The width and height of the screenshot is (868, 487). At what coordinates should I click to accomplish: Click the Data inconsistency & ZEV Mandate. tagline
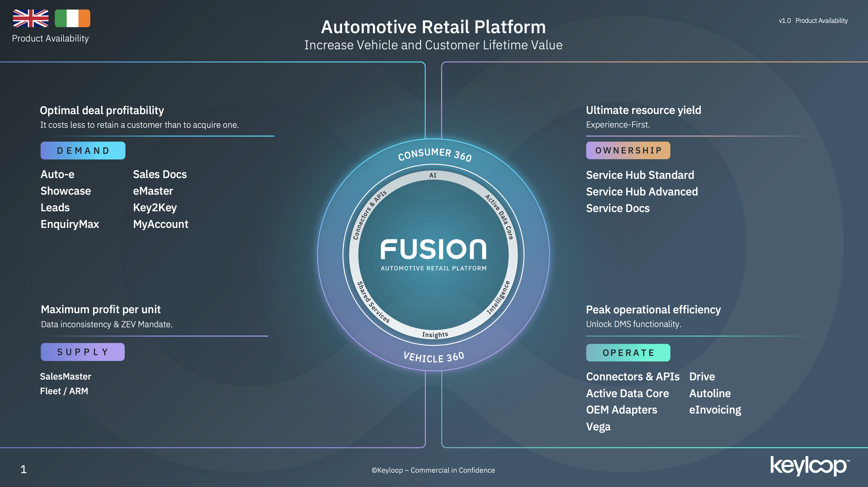(x=107, y=324)
